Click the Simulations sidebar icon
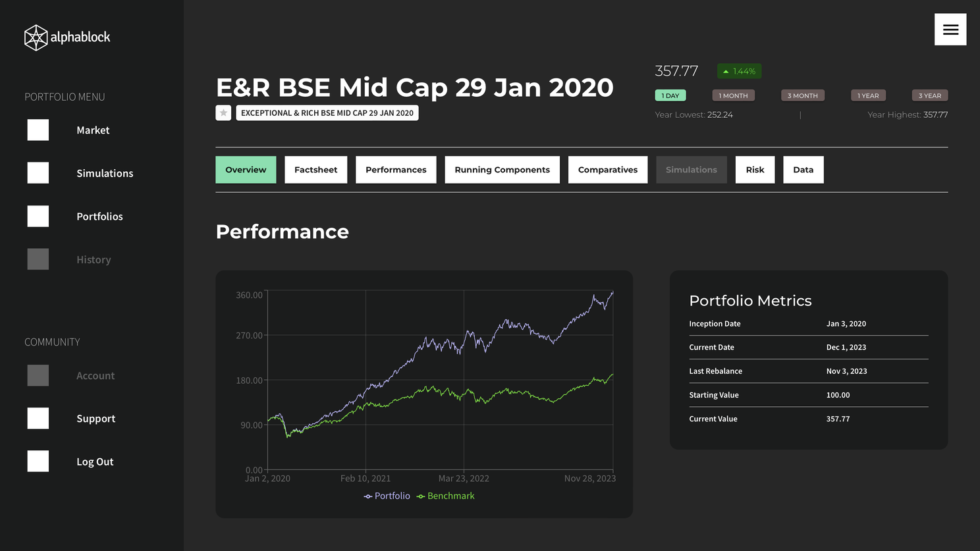Image resolution: width=980 pixels, height=551 pixels. click(x=38, y=173)
